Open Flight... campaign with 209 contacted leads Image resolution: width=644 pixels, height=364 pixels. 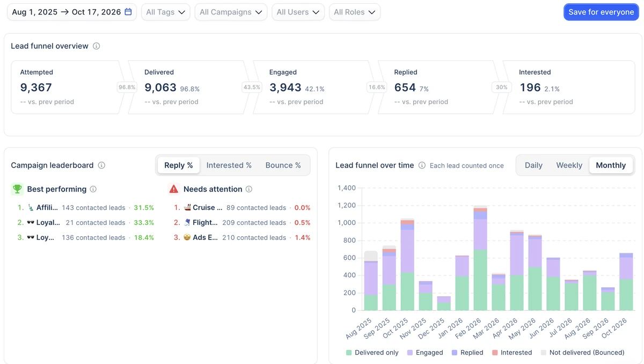coord(241,223)
